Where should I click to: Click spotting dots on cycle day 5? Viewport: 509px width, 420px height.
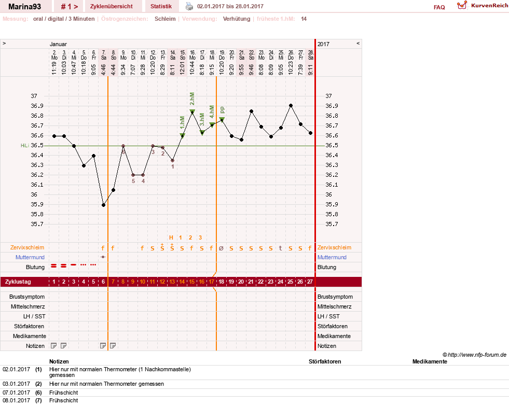[93, 265]
